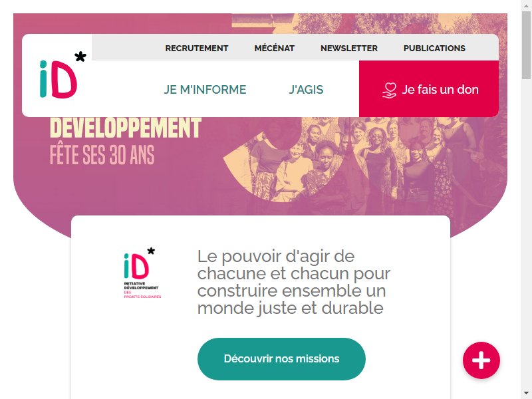Click the scrollbar down arrow
This screenshot has width=532, height=399.
pos(526,394)
